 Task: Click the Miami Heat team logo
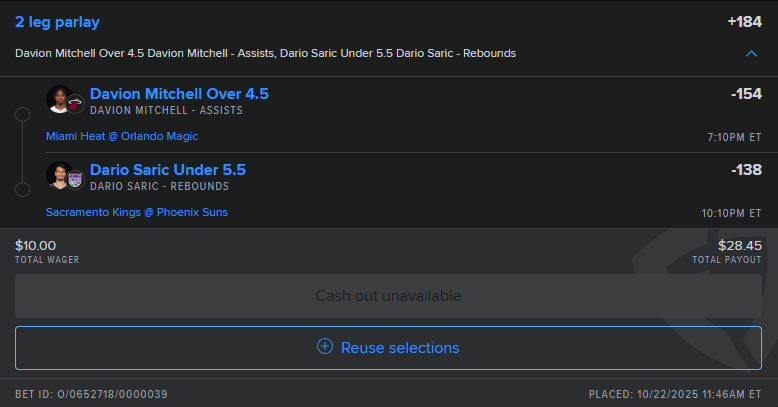[75, 104]
